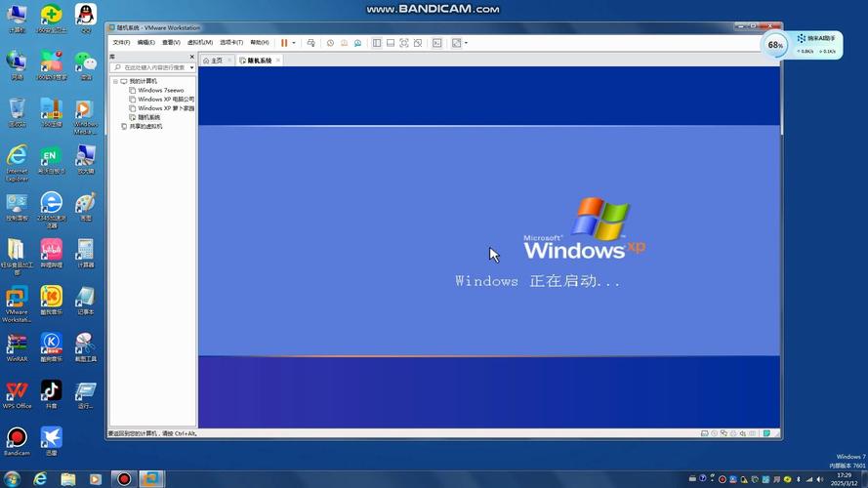Open the 虚拟机(M) menu
The height and width of the screenshot is (488, 868).
click(x=200, y=43)
